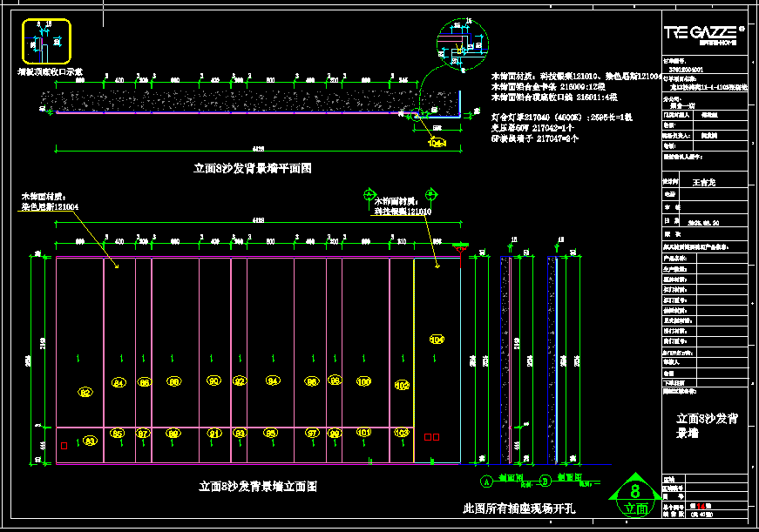Click the 立面8沙发背景墙立面图 title

pyautogui.click(x=258, y=487)
